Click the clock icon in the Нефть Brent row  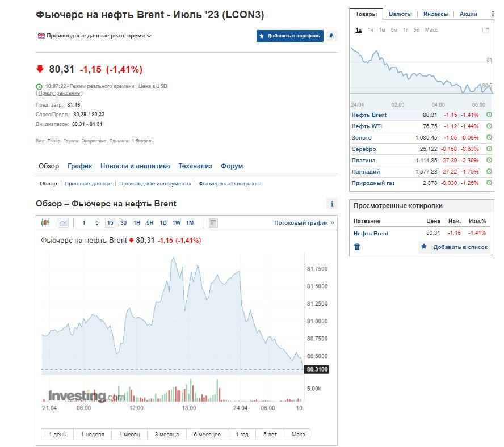pyautogui.click(x=489, y=115)
